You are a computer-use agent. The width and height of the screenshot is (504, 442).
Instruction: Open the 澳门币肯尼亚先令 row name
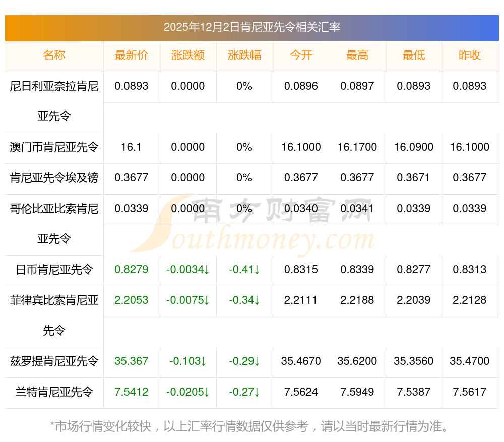[54, 147]
